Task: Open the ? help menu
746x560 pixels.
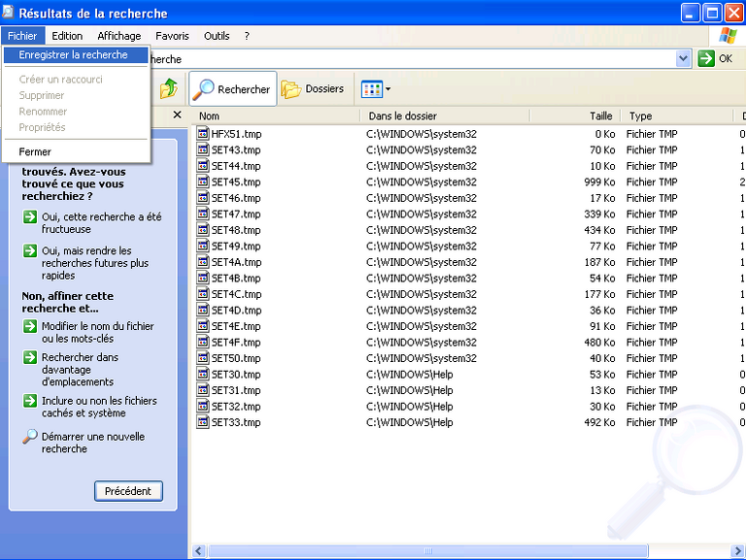Action: 247,36
